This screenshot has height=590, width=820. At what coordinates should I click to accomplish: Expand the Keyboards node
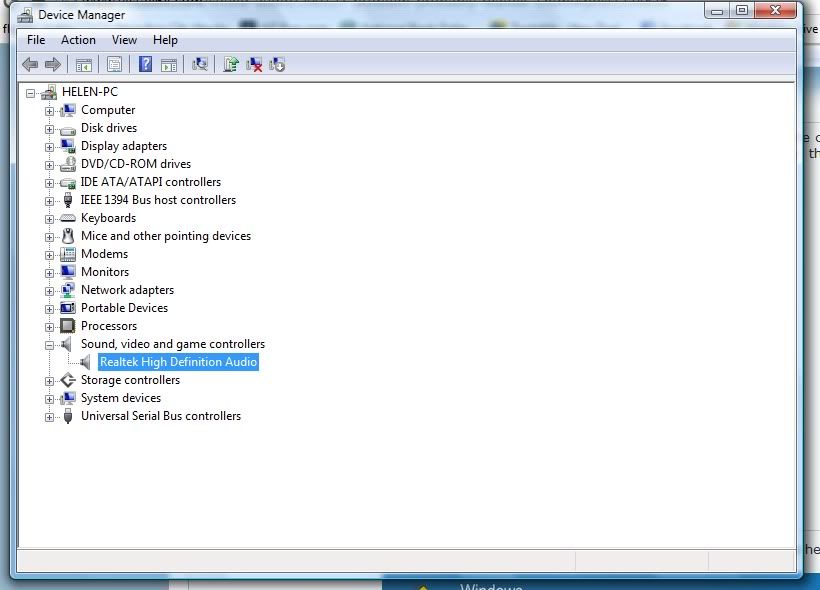(x=49, y=219)
